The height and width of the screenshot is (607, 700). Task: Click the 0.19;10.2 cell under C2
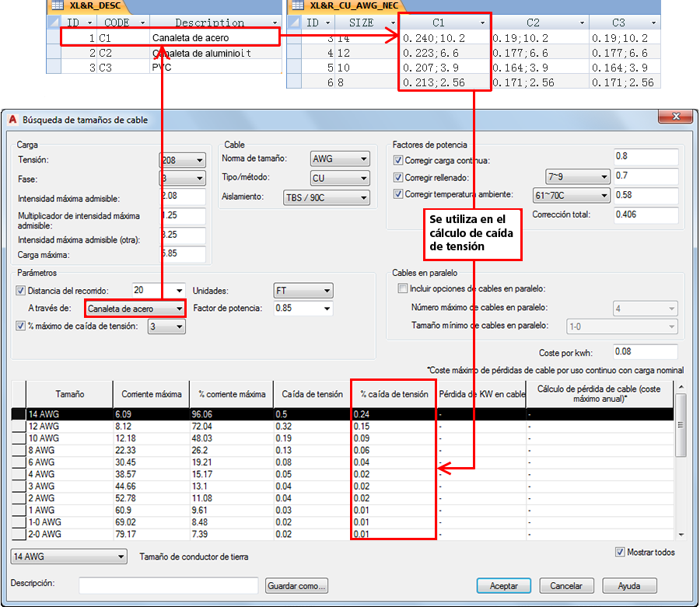click(x=539, y=38)
